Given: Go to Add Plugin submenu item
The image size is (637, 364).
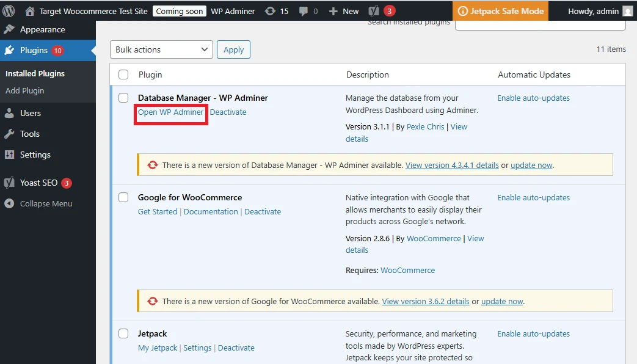Looking at the screenshot, I should [25, 90].
